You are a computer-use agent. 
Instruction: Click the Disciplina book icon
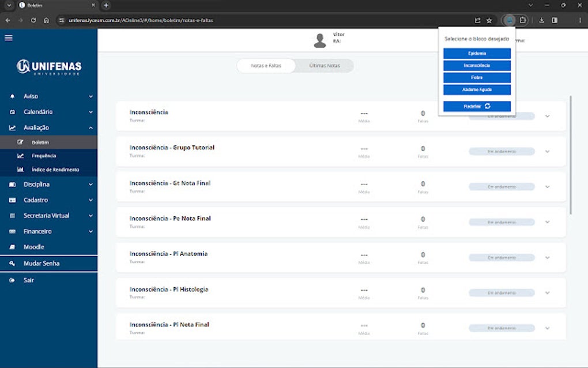coord(12,185)
